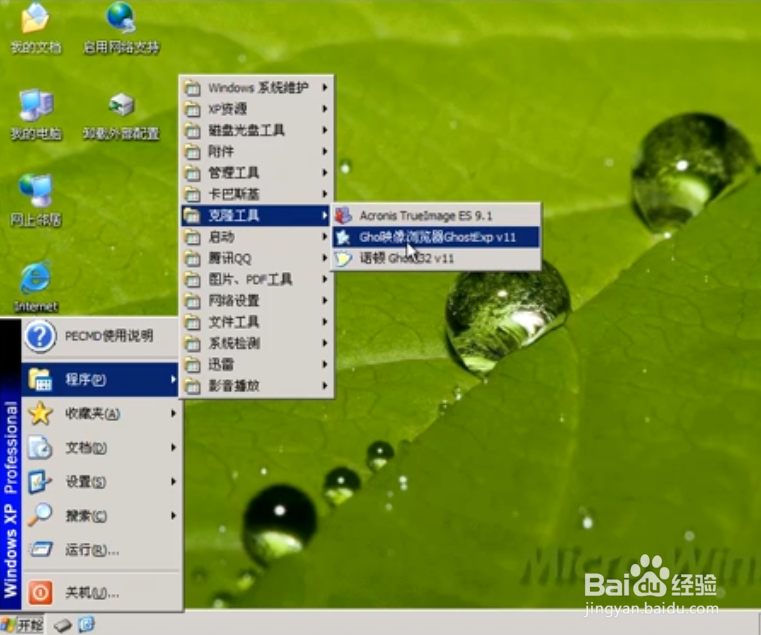
Task: Expand the 文档 submenu arrow
Action: [173, 448]
